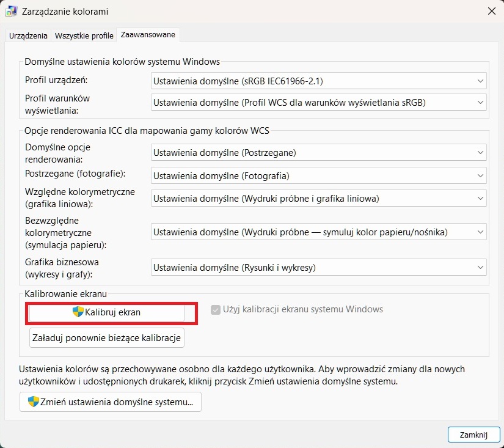Open Zmień ustawienia domyślne systemu
Image resolution: width=504 pixels, height=448 pixels.
click(111, 402)
